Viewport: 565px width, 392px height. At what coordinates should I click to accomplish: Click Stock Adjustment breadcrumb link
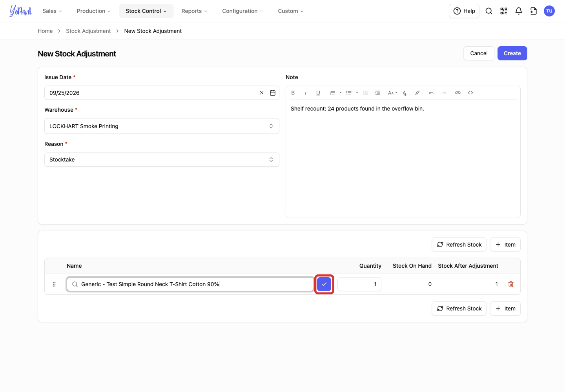pyautogui.click(x=88, y=31)
